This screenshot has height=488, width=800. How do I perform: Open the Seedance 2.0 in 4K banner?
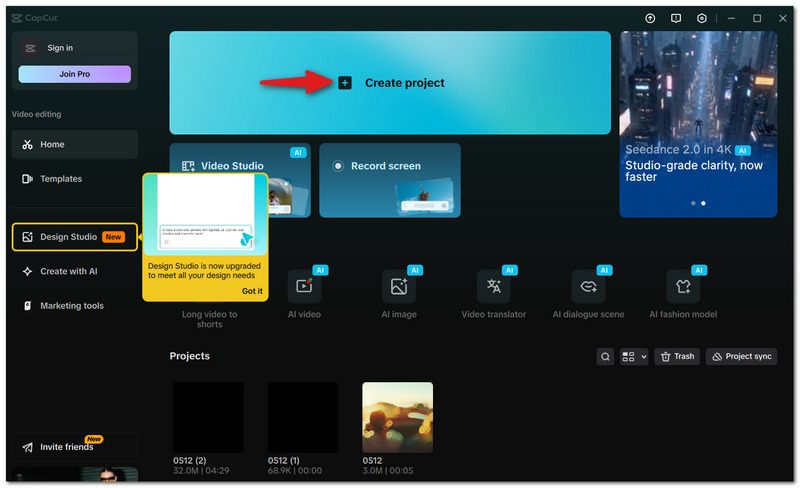pos(698,124)
